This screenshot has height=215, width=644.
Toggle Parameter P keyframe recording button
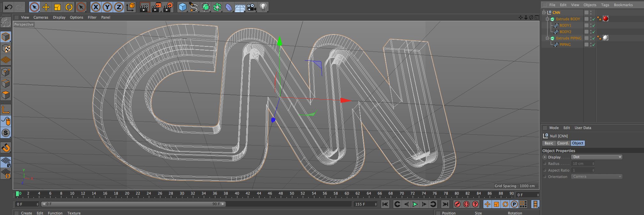514,204
